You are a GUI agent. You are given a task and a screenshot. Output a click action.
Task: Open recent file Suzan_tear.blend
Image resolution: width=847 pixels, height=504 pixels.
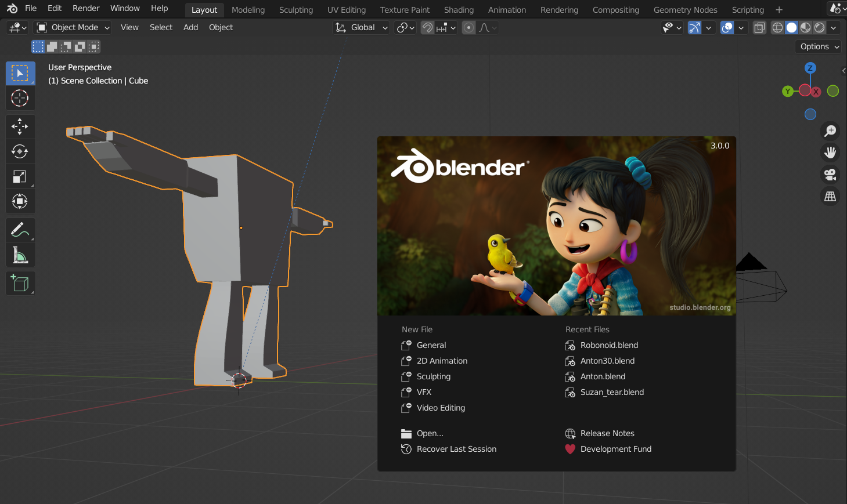[x=604, y=392]
